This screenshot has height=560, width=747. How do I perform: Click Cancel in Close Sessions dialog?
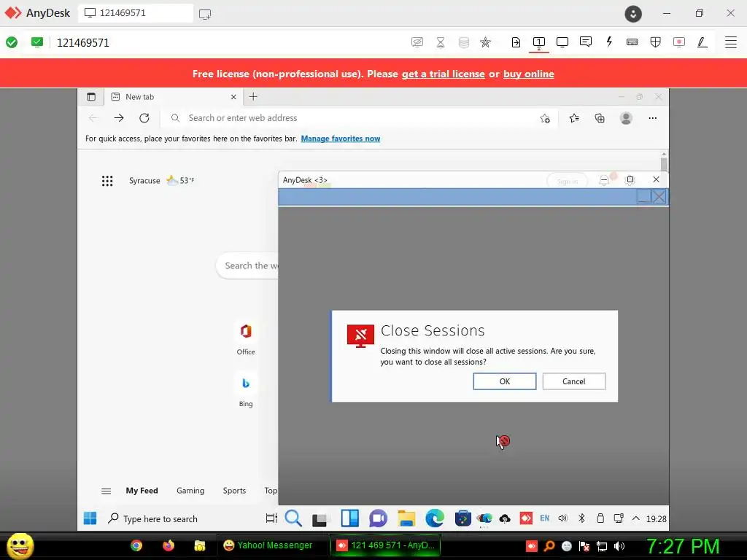tap(573, 381)
